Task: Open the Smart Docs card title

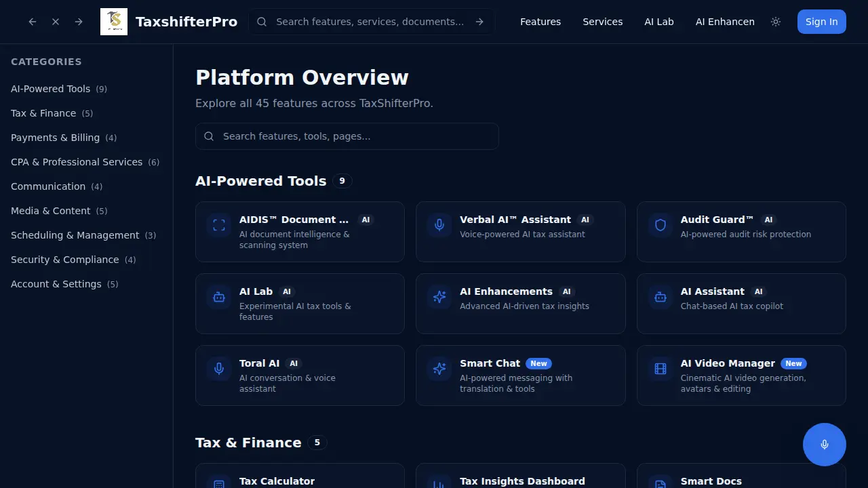Action: tap(711, 481)
